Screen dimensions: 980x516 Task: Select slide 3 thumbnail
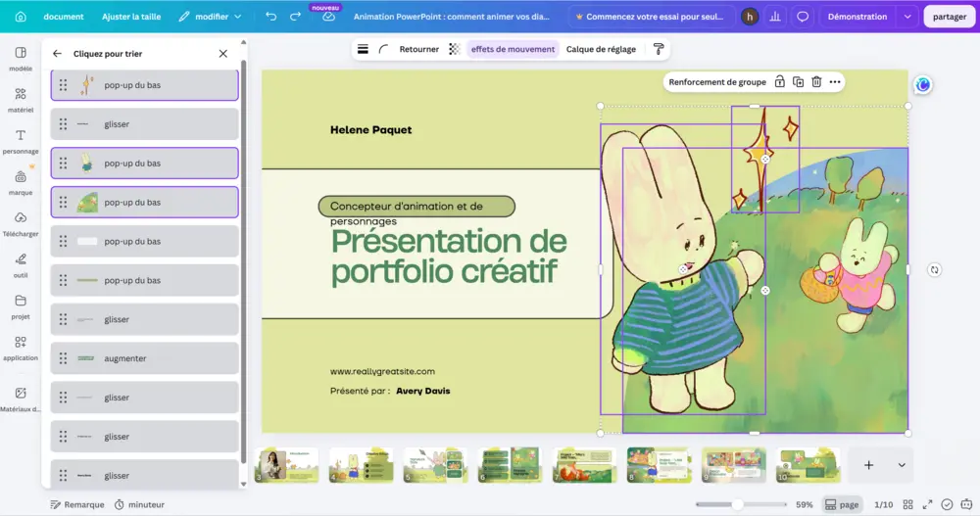[x=286, y=465]
